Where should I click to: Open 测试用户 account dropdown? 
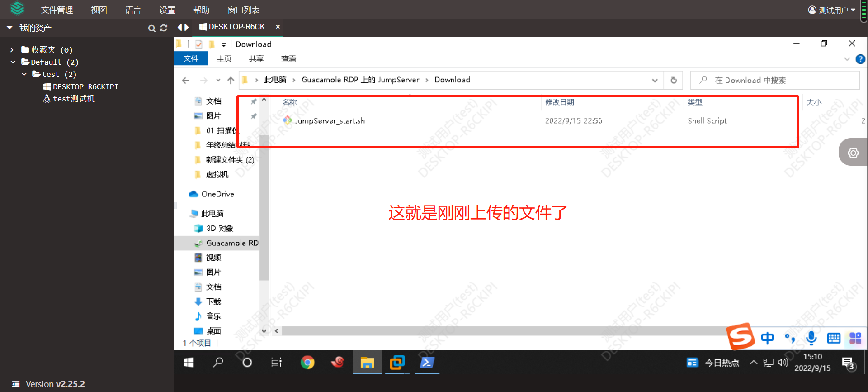[832, 10]
